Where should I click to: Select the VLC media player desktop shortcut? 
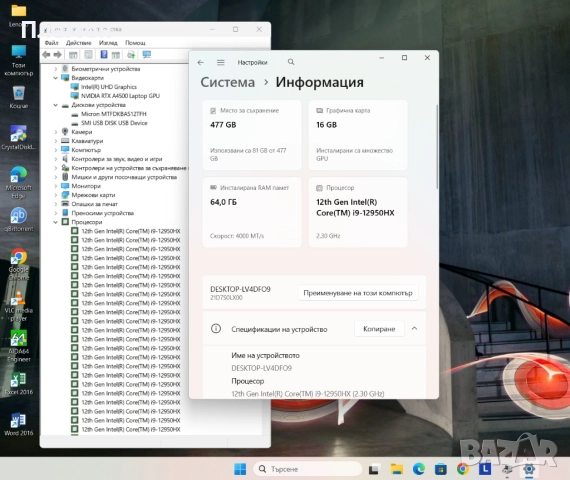pyautogui.click(x=19, y=305)
